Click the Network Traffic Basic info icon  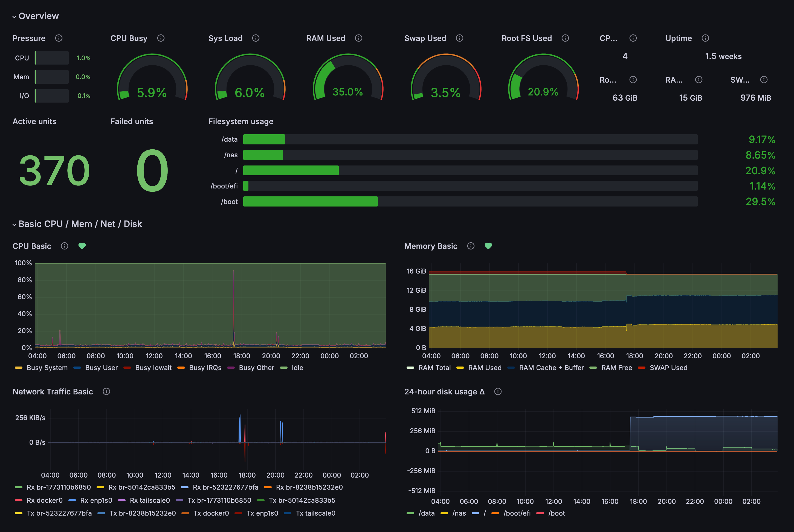(x=106, y=391)
